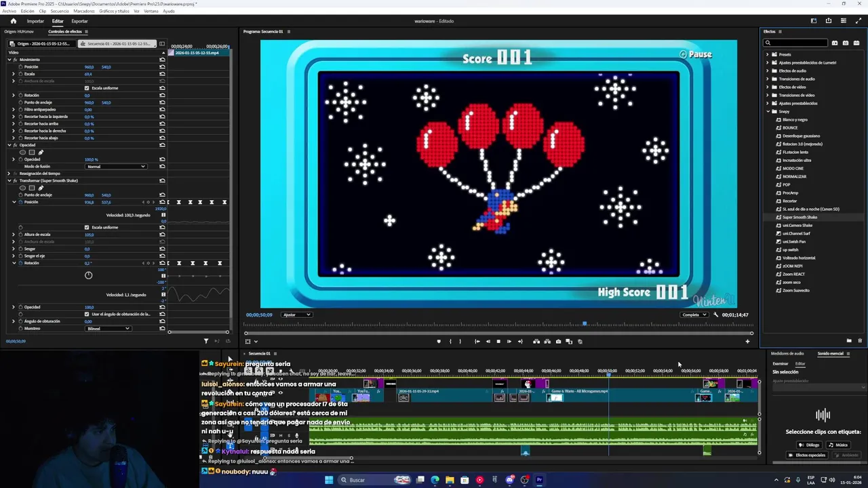Click the Home icon in the top bar
Screen dimensions: 868x488
point(13,21)
